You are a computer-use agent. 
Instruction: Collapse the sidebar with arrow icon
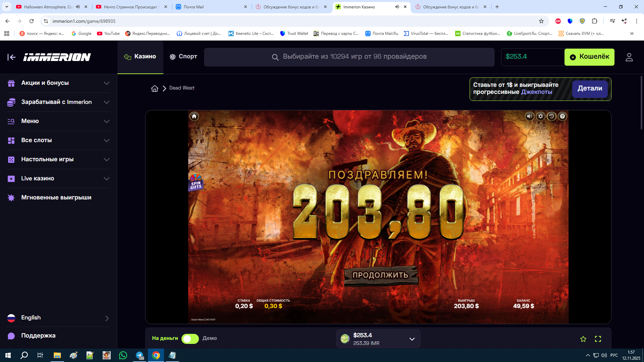tap(11, 57)
